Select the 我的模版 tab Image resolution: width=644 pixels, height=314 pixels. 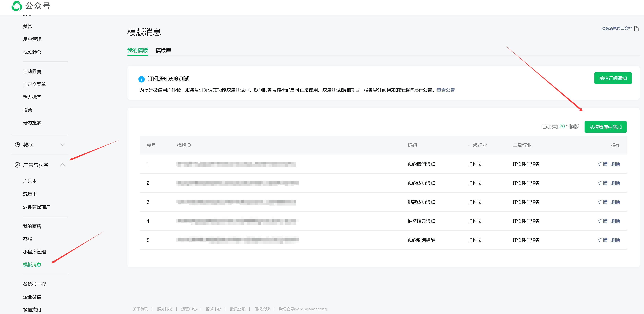[138, 50]
